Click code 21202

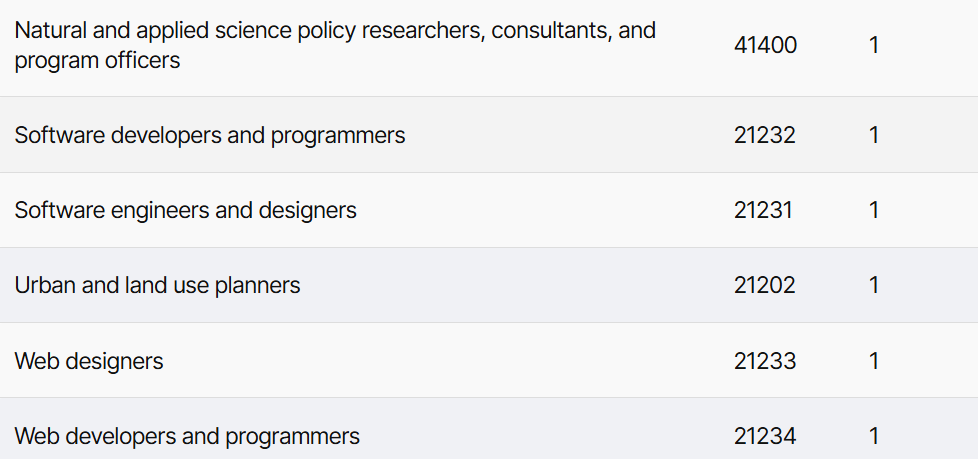(765, 285)
